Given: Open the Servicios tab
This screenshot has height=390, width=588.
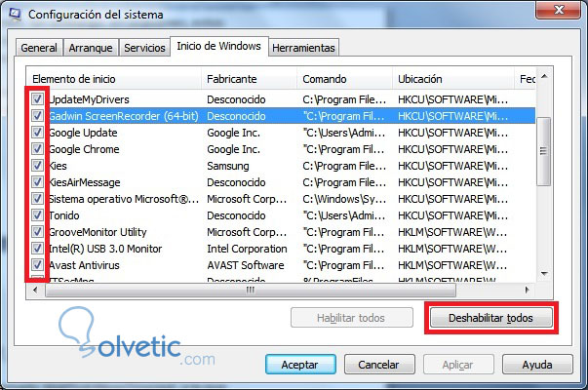Looking at the screenshot, I should [x=144, y=48].
